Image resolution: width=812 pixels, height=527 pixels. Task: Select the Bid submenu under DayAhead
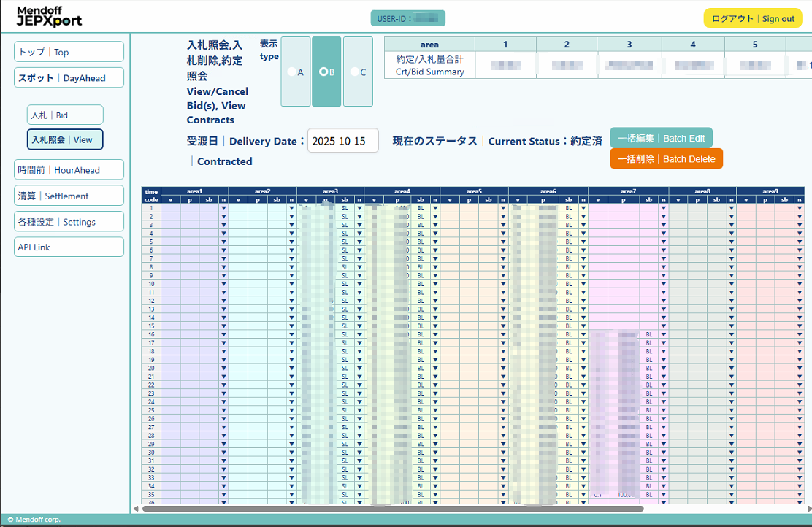[65, 115]
